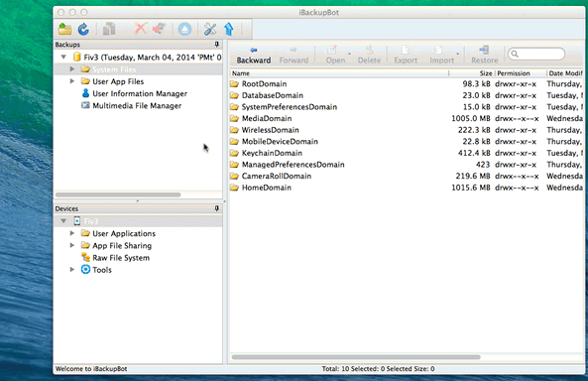The image size is (588, 381).
Task: Click the red X delete backup icon
Action: [x=141, y=29]
